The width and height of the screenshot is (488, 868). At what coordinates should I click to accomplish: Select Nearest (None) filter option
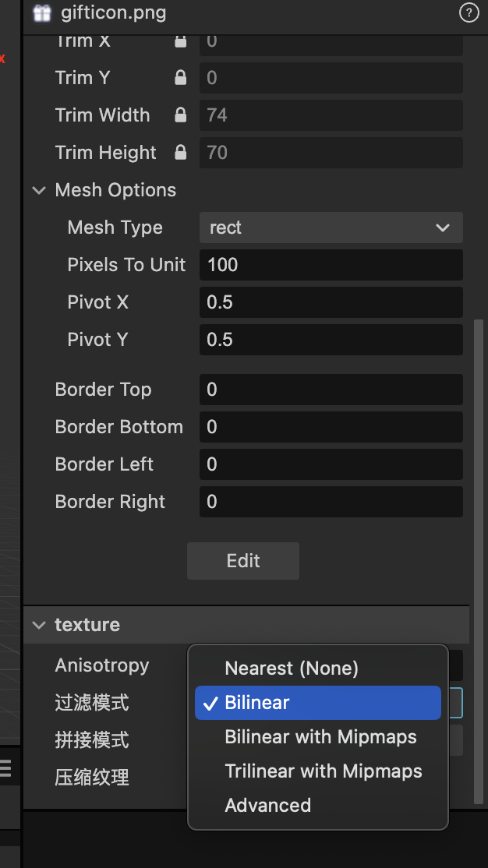tap(292, 669)
